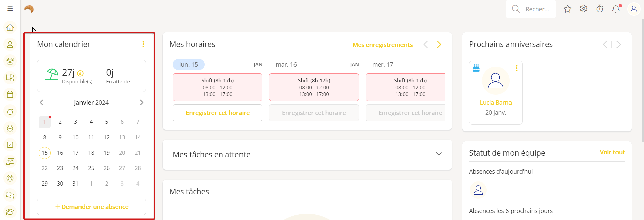The height and width of the screenshot is (220, 644).
Task: Open Lucia Barna card options menu
Action: coord(517,68)
